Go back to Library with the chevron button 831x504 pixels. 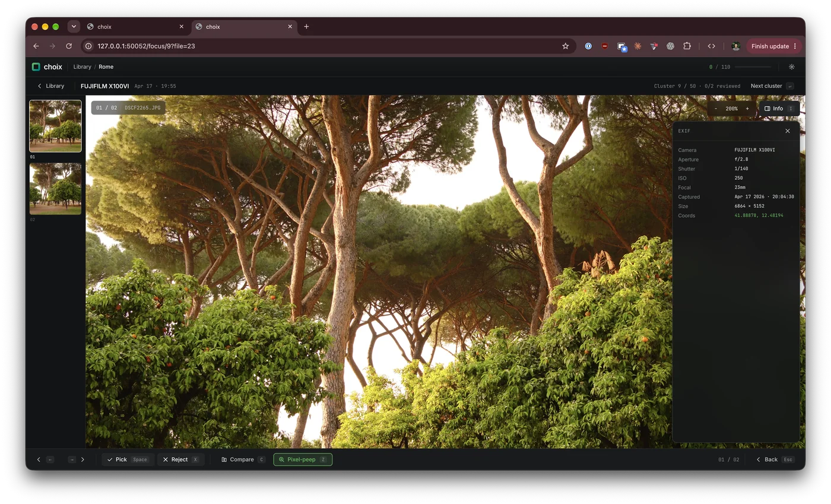tap(51, 86)
